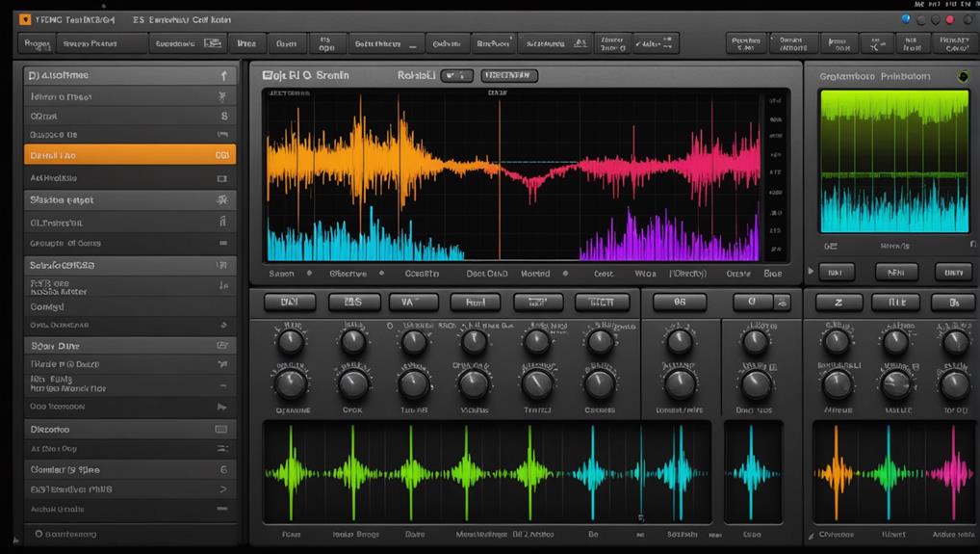Click the list icon beside Supodoorlc in toolbar

(213, 43)
